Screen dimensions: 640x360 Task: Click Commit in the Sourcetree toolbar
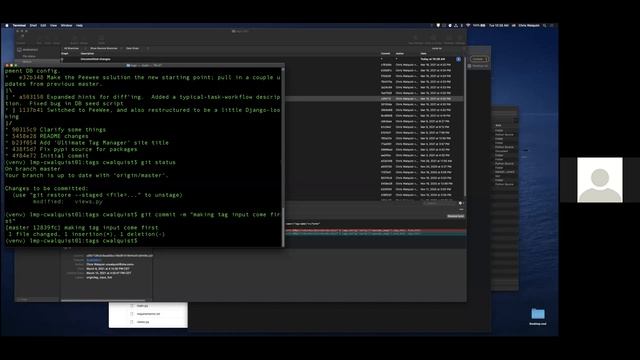coord(20,40)
